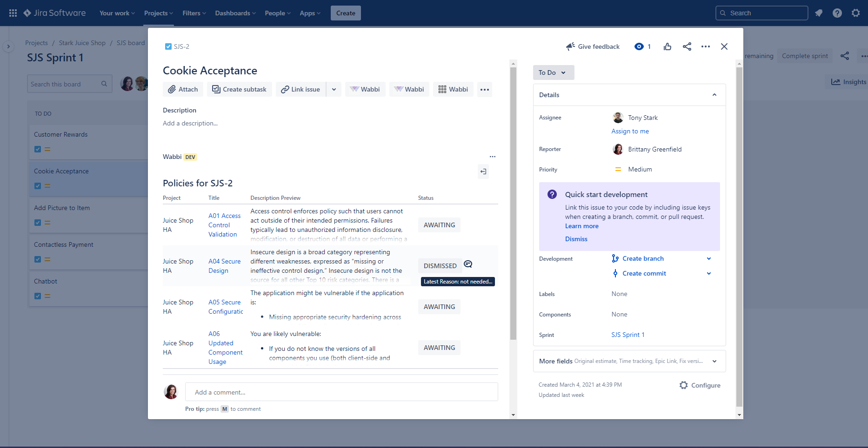Open the toolbar more options ellipsis

pos(485,89)
